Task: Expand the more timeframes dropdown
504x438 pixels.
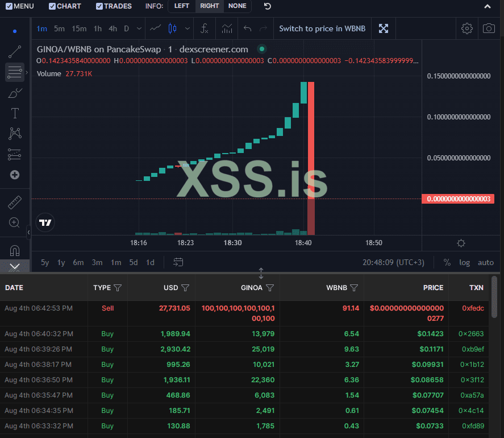Action: click(x=139, y=28)
